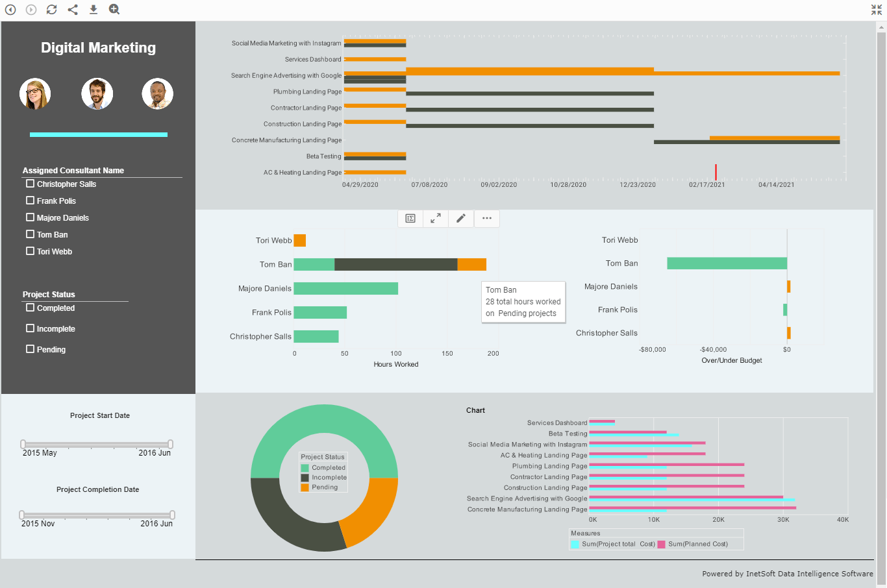Click the Incomplete legend swatch in donut chart

pyautogui.click(x=305, y=478)
